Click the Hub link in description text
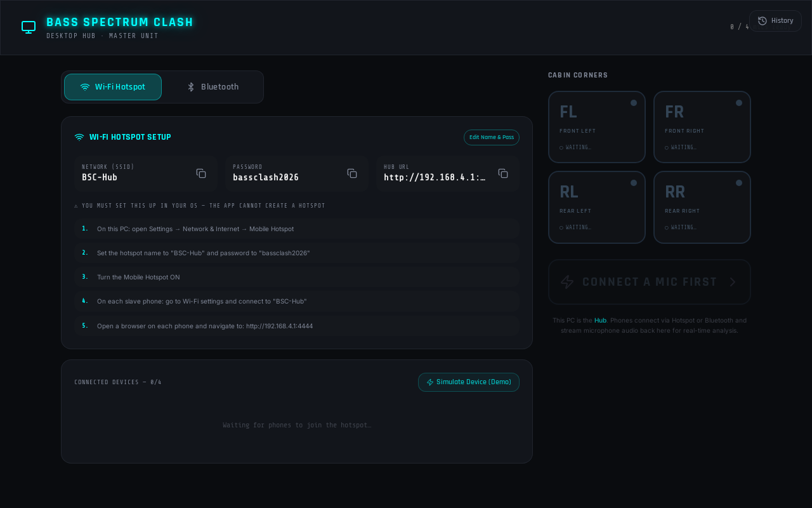 tap(600, 321)
